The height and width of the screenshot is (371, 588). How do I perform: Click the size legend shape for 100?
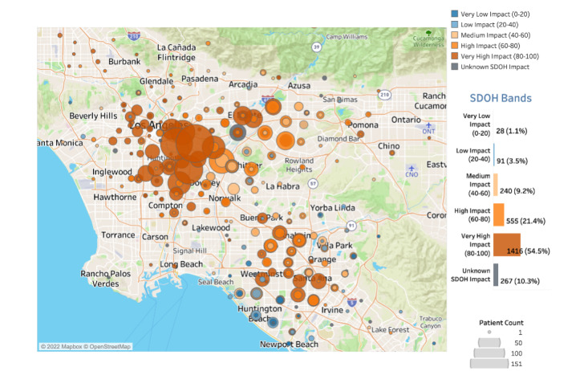[489, 353]
